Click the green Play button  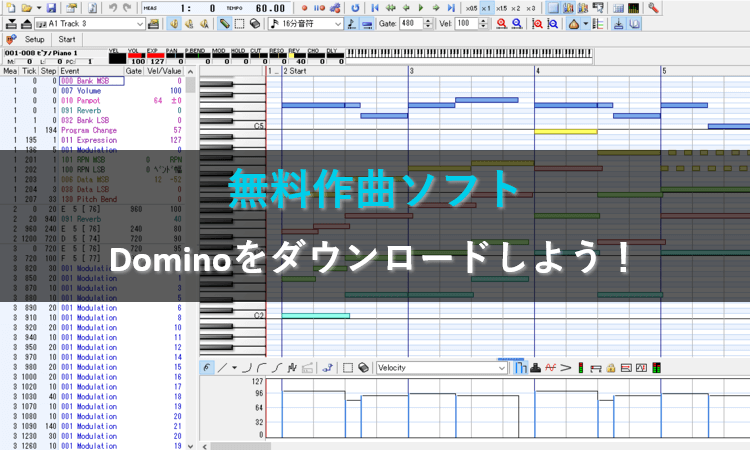coord(420,7)
